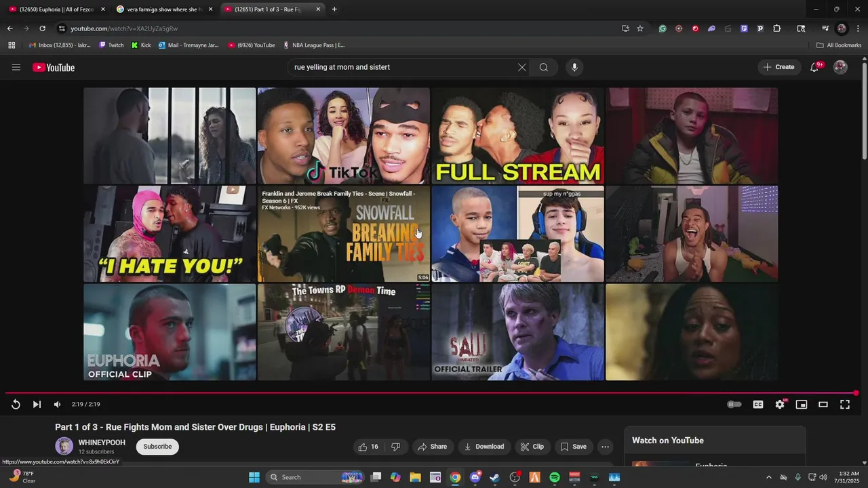The image size is (868, 488).
Task: Switch to the vera farmiga search tab
Action: [164, 9]
